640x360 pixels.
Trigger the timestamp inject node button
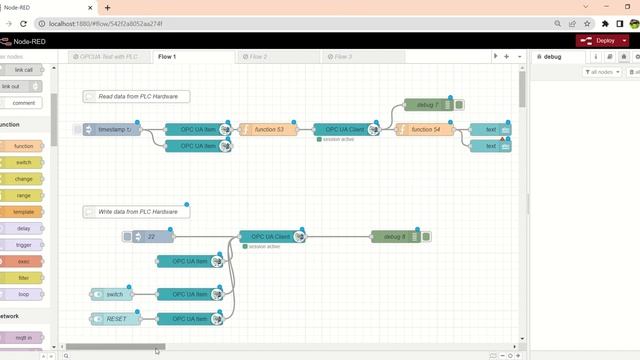(77, 129)
